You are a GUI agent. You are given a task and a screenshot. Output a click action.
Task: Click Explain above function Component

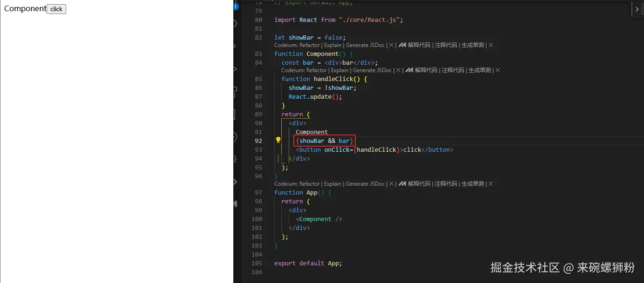click(x=332, y=45)
